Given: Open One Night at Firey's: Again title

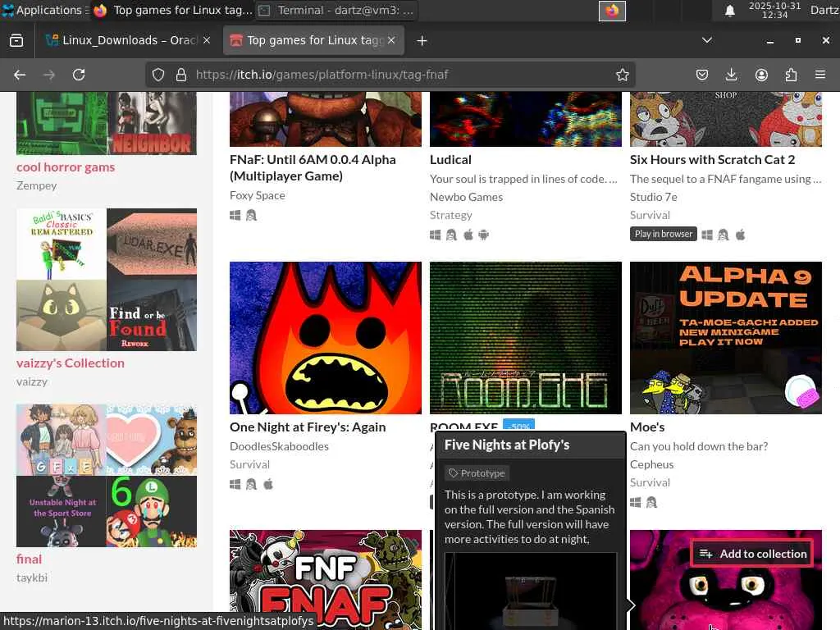Looking at the screenshot, I should click(308, 427).
